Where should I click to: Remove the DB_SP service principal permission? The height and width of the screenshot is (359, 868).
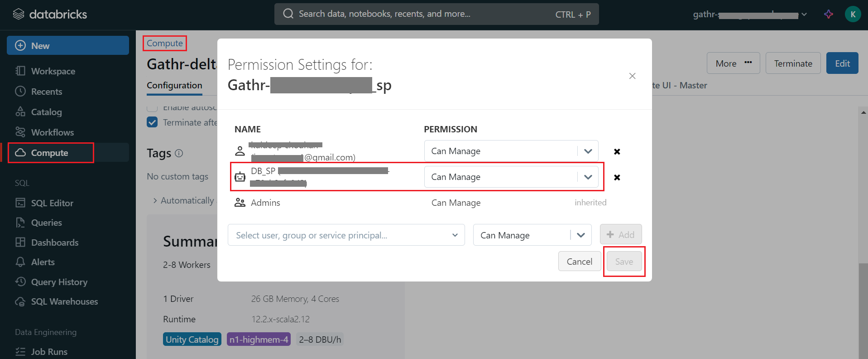(617, 177)
